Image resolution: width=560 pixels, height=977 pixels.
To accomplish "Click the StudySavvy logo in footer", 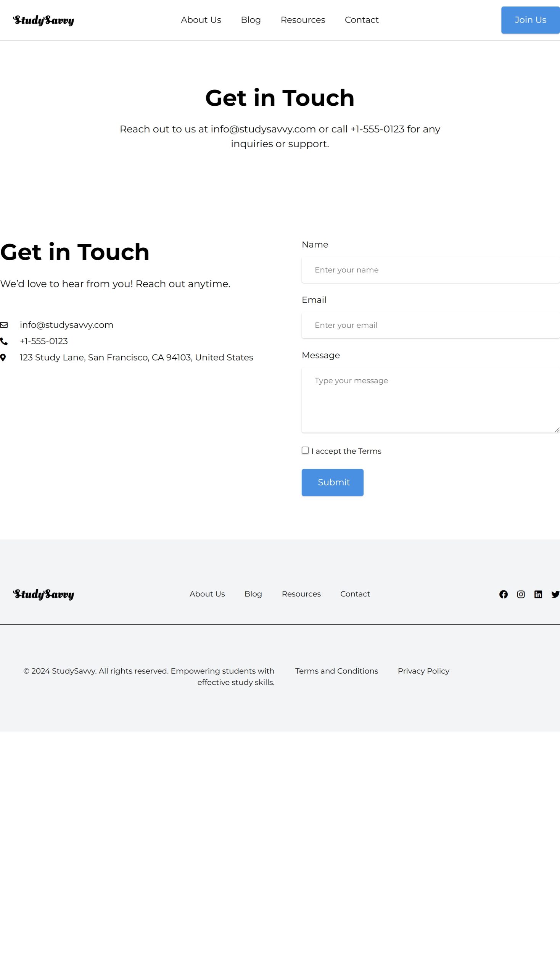I will (x=43, y=594).
